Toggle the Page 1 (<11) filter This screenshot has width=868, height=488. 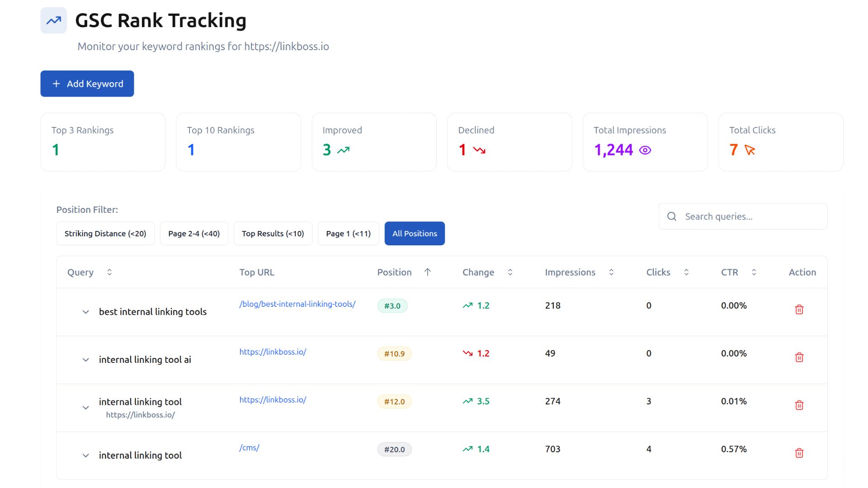[348, 233]
